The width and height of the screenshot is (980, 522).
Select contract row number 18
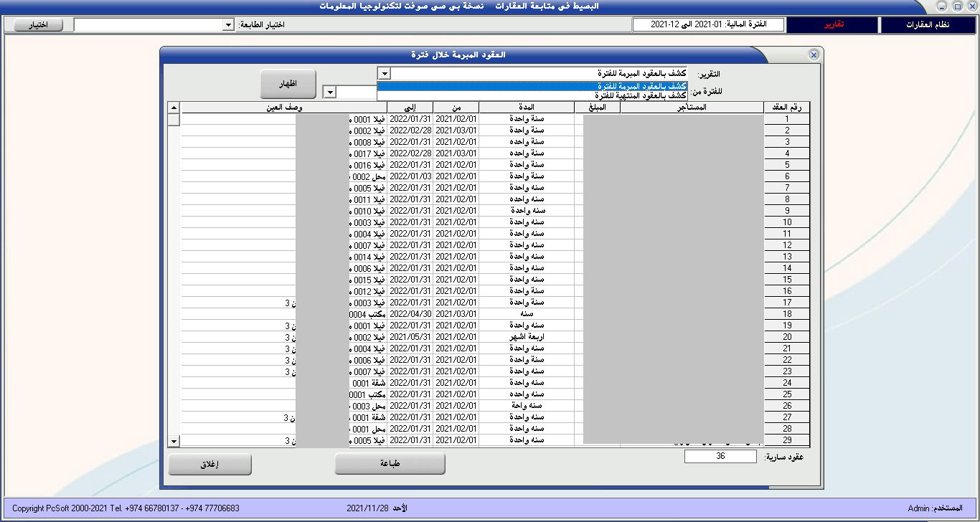(786, 314)
